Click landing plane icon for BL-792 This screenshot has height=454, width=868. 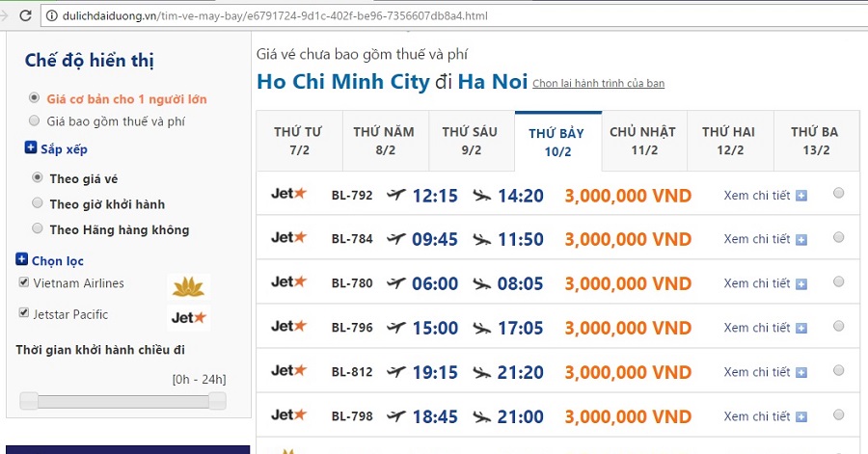pyautogui.click(x=481, y=196)
